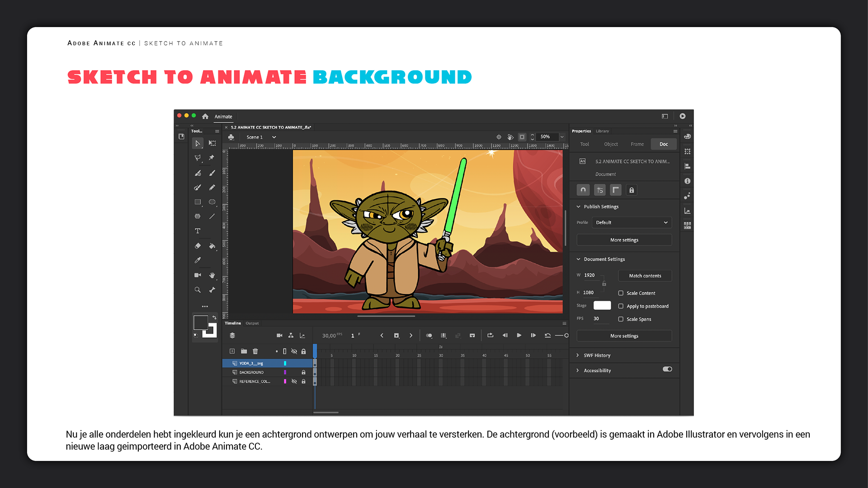Click the Match contents button

pyautogui.click(x=645, y=276)
